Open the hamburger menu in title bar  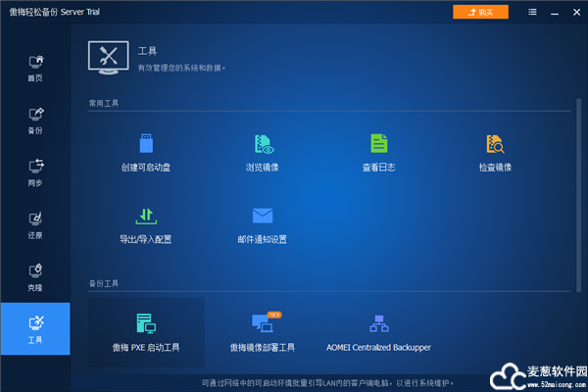pos(532,12)
